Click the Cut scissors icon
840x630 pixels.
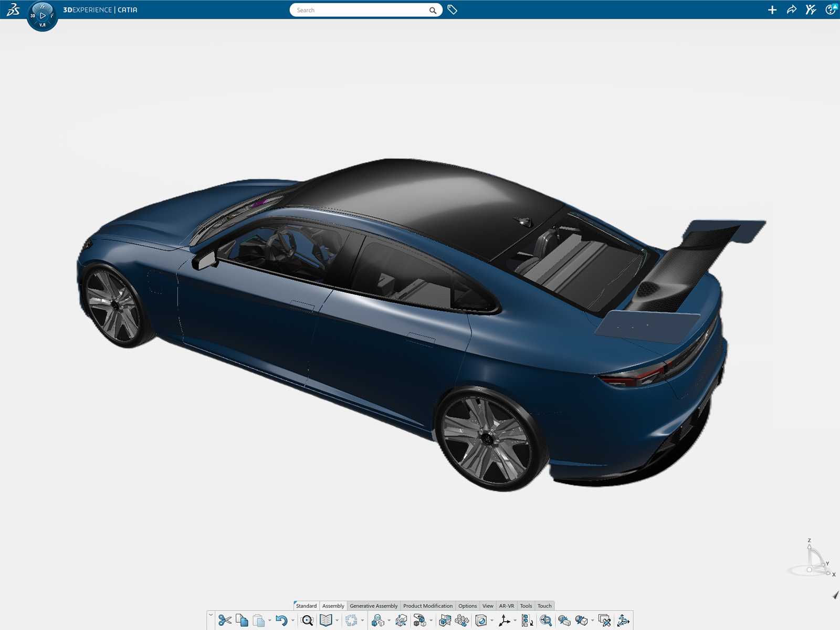pos(225,621)
